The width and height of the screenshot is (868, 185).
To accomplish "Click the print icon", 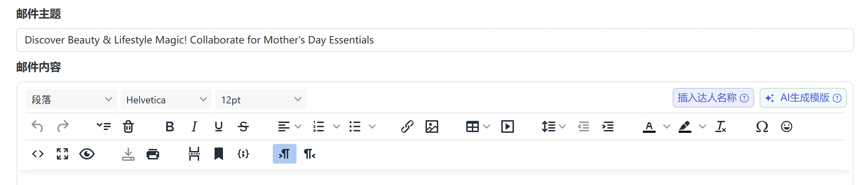I will pos(152,154).
